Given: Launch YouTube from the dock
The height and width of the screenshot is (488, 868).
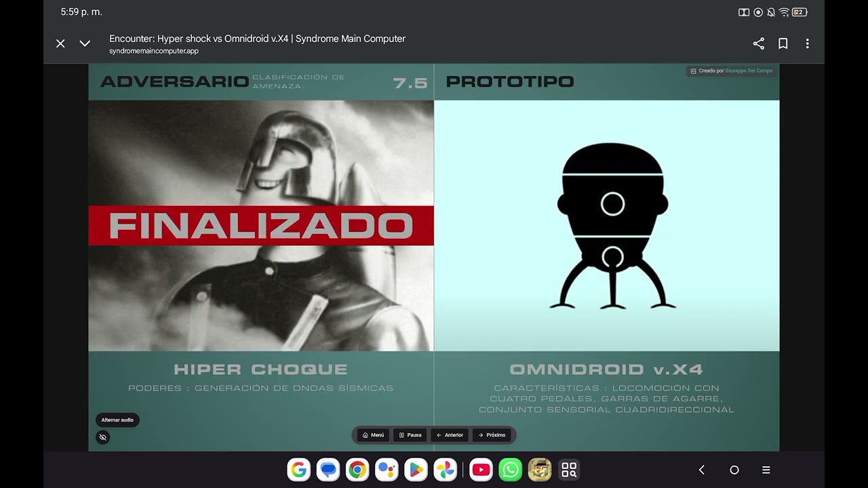Looking at the screenshot, I should click(481, 470).
